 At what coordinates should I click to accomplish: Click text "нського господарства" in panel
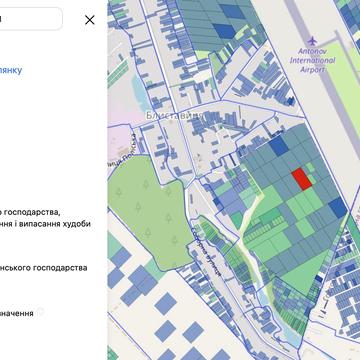pyautogui.click(x=44, y=268)
